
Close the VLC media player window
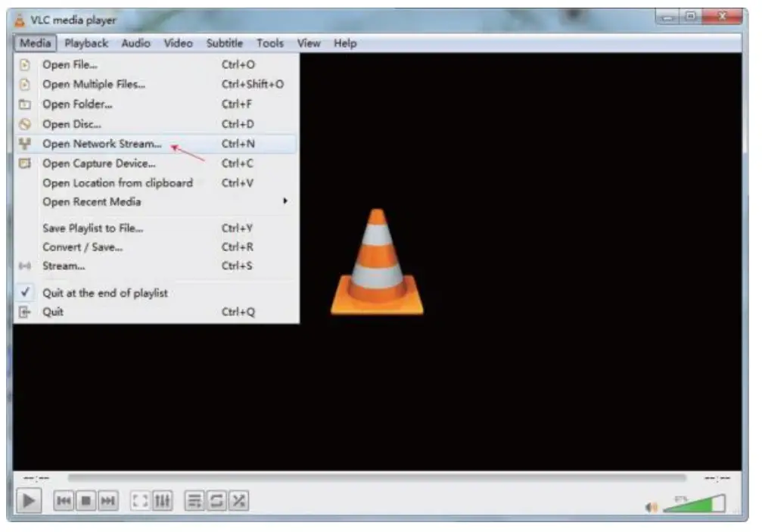722,17
